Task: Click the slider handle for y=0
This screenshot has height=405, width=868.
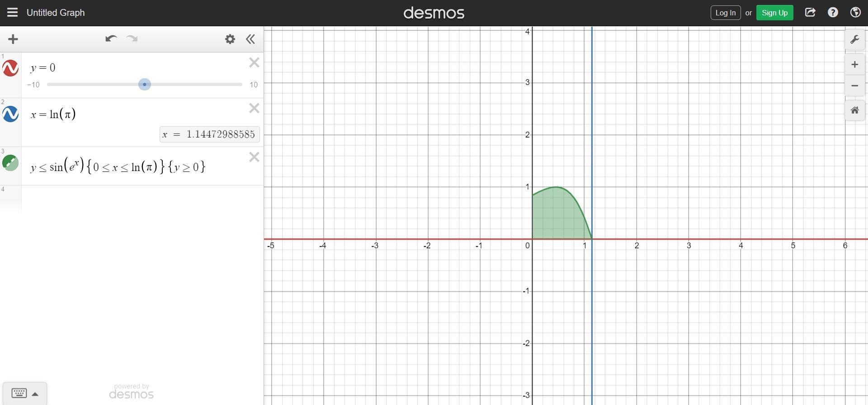Action: 145,85
